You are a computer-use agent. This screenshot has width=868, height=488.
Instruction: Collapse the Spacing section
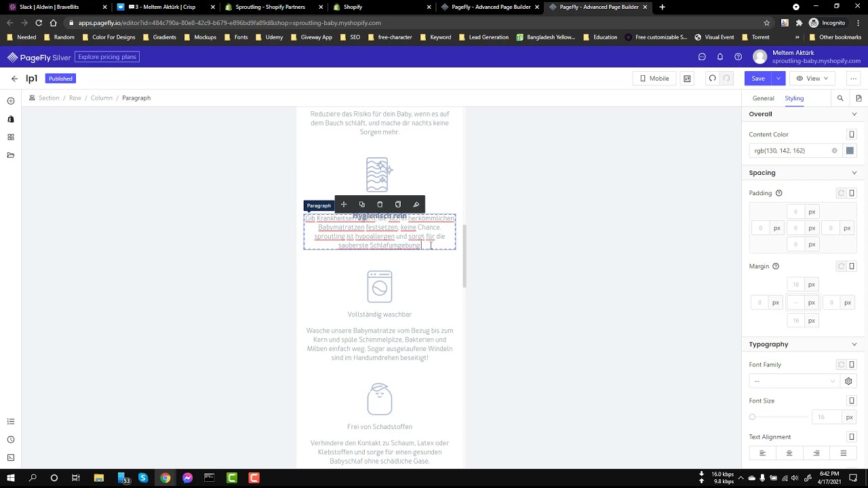click(x=854, y=173)
